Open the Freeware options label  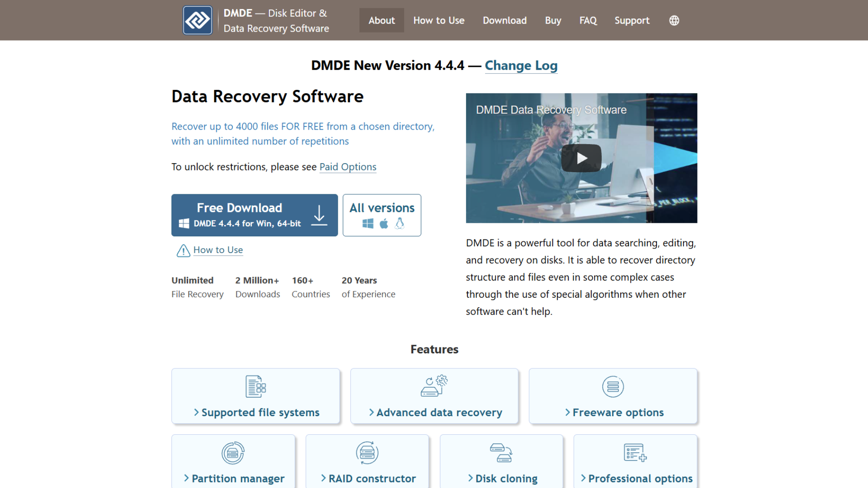pyautogui.click(x=618, y=413)
